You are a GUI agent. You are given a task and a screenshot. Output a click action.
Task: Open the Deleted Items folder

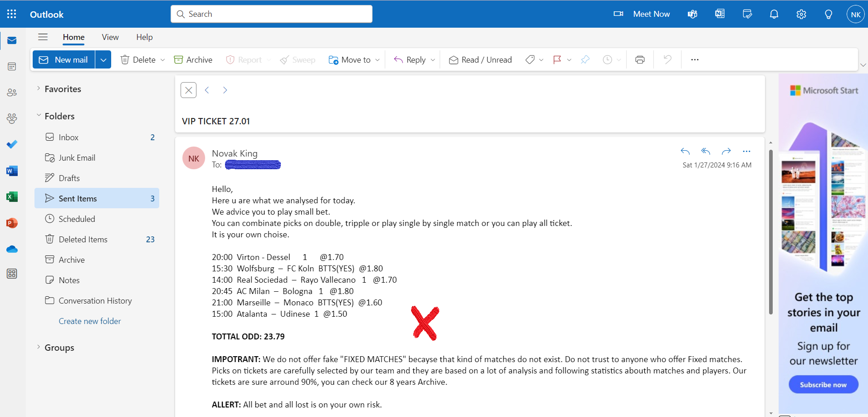pyautogui.click(x=97, y=239)
